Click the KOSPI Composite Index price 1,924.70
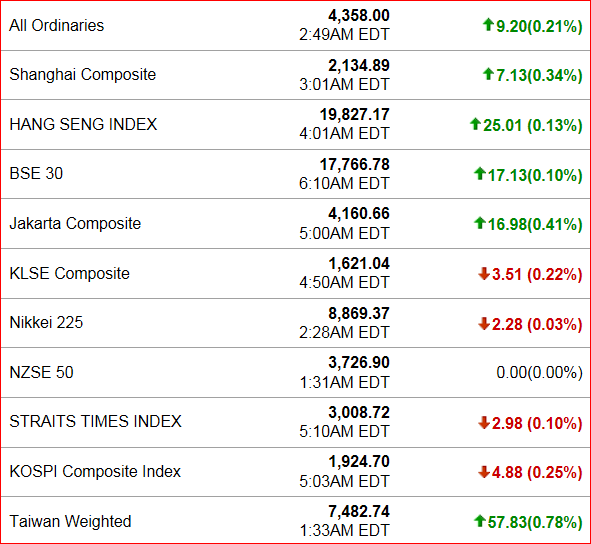This screenshot has width=591, height=544. (x=359, y=461)
